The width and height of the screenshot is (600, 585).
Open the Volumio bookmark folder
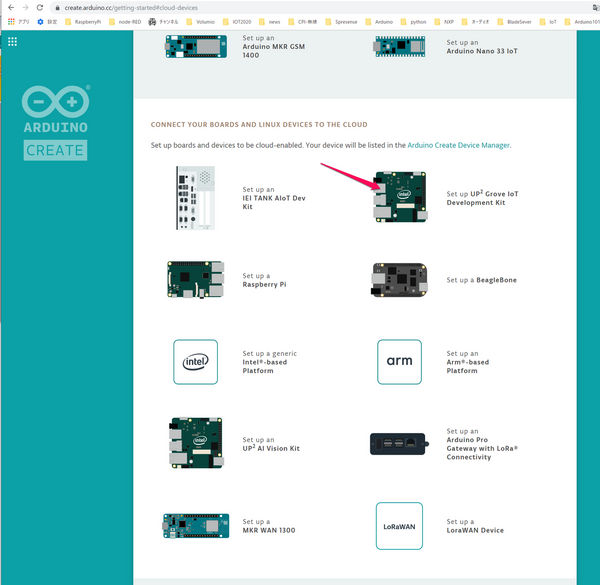201,22
